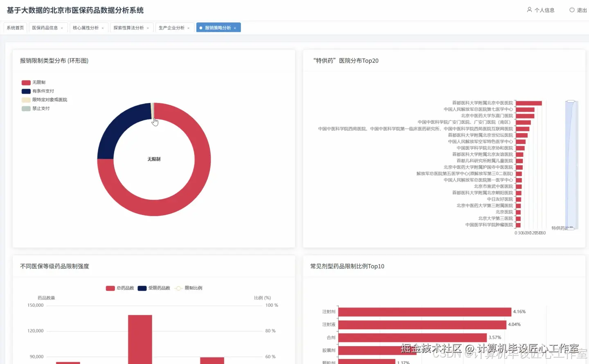Toggle the 禁止支付 legend item
589x364 pixels.
36,109
